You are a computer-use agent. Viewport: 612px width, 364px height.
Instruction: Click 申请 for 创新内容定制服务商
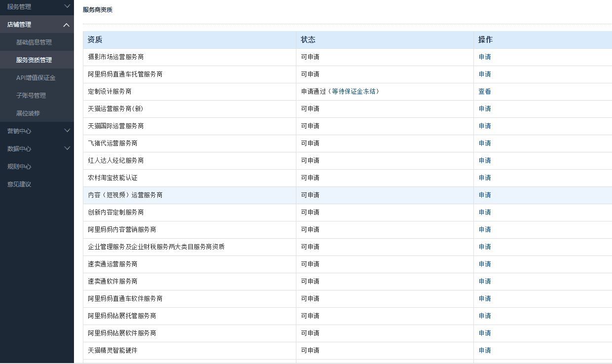(485, 213)
